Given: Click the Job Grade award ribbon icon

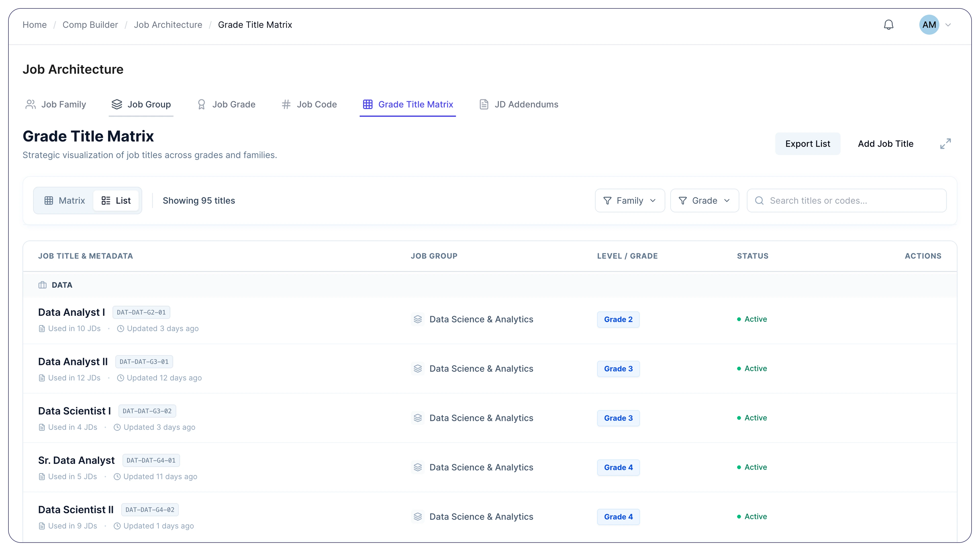Looking at the screenshot, I should pyautogui.click(x=202, y=104).
